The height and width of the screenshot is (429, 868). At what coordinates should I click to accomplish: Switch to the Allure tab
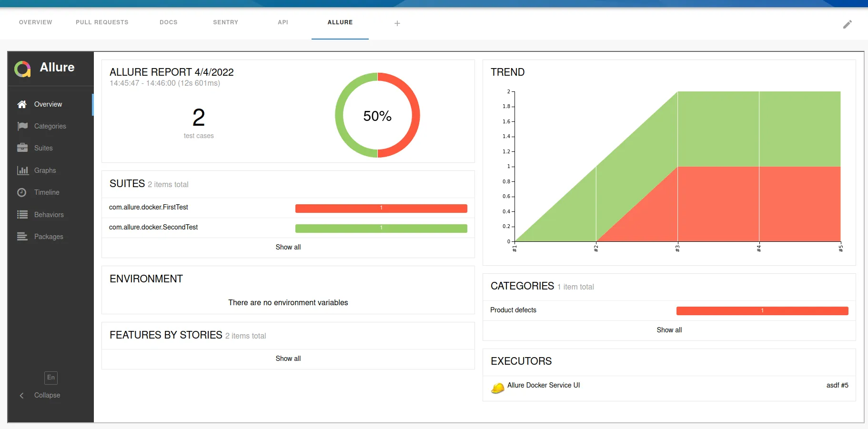coord(340,22)
